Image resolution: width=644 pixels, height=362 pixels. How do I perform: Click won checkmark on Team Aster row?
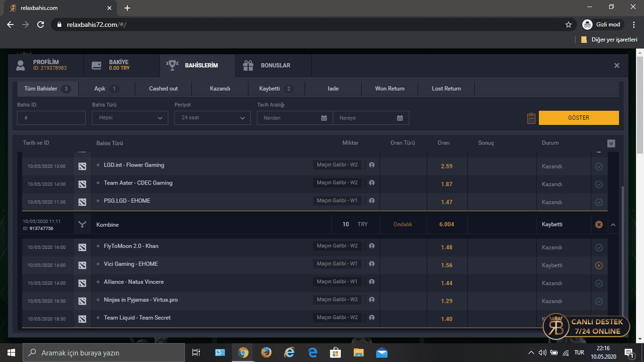(x=599, y=184)
